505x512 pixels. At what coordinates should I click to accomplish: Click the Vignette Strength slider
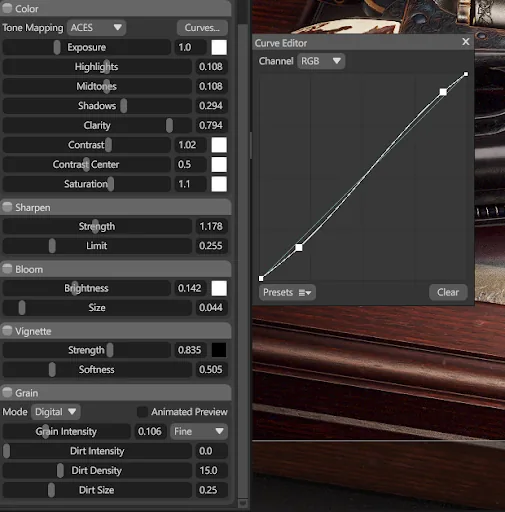click(87, 350)
